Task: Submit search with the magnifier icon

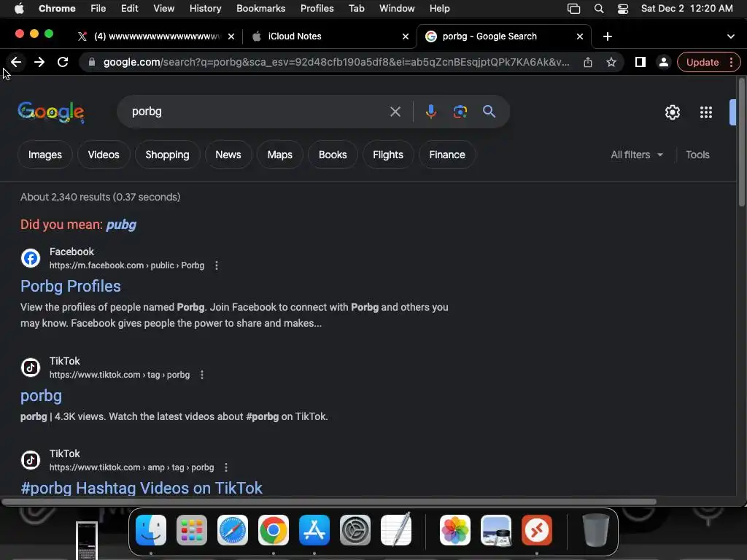Action: tap(489, 112)
